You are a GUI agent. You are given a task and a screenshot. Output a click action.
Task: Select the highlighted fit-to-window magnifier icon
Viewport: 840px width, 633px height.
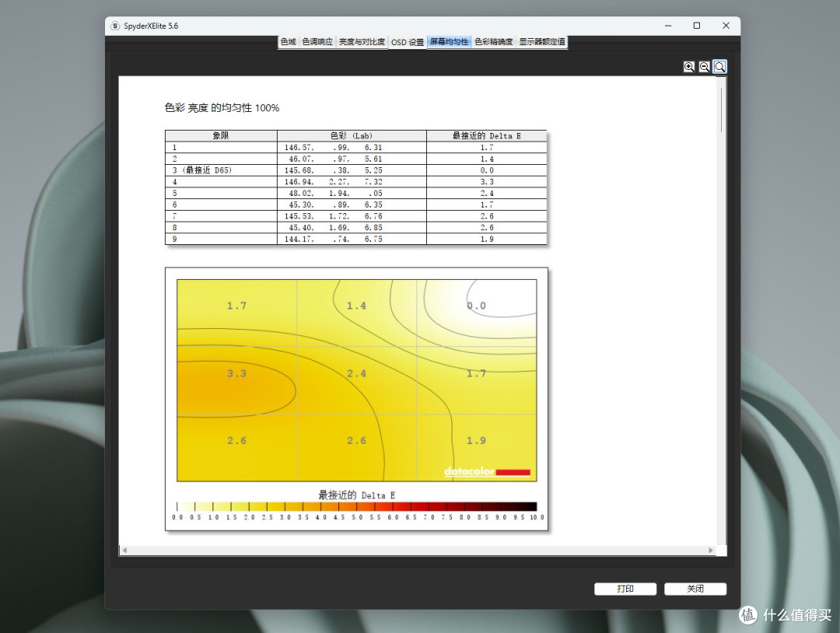coord(720,66)
